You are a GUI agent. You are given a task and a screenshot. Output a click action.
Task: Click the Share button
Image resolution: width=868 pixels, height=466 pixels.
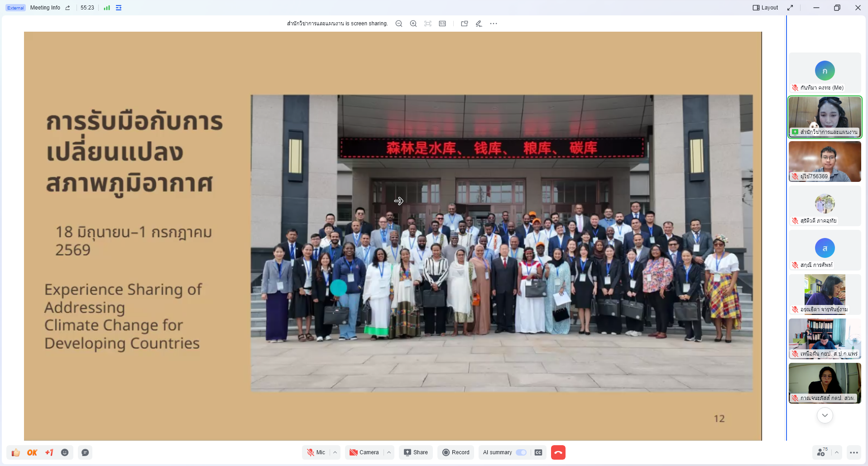point(416,452)
